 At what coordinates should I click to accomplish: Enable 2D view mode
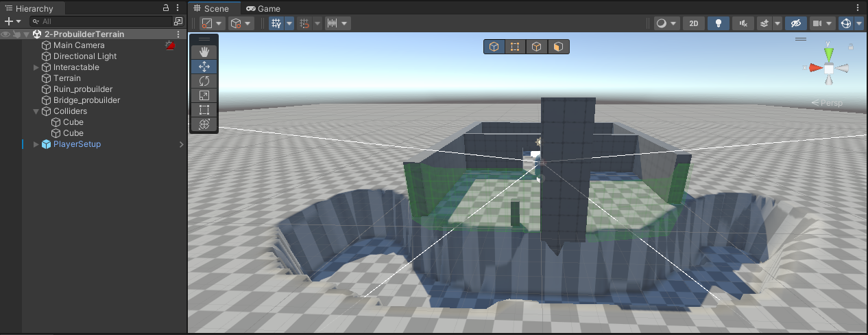tap(694, 23)
